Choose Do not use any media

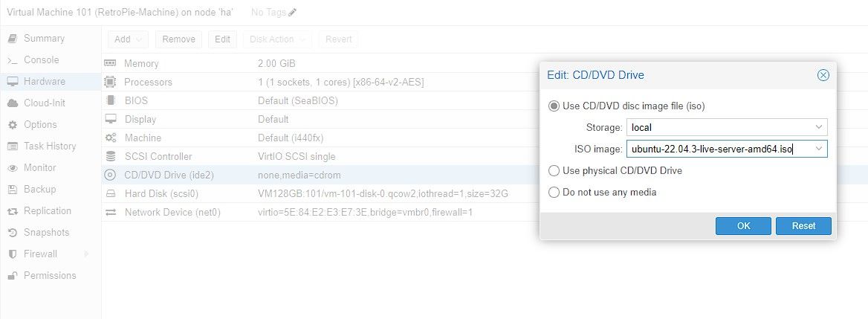(x=554, y=193)
